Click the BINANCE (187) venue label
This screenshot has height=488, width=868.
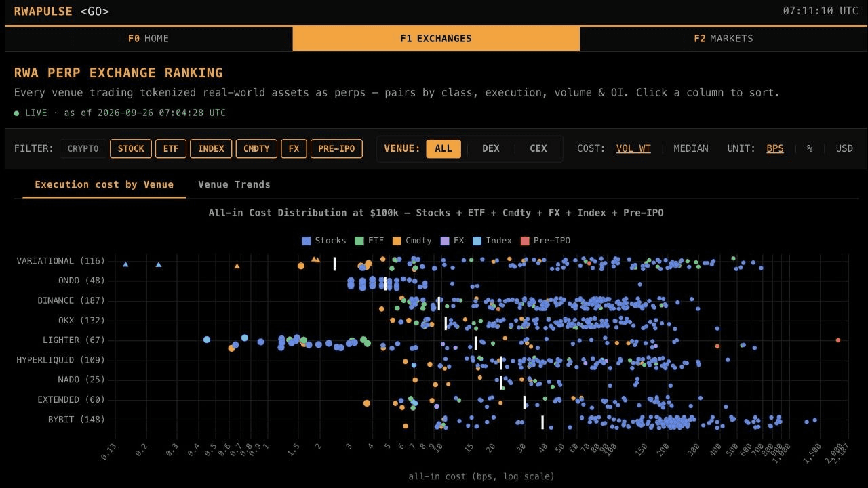click(71, 300)
